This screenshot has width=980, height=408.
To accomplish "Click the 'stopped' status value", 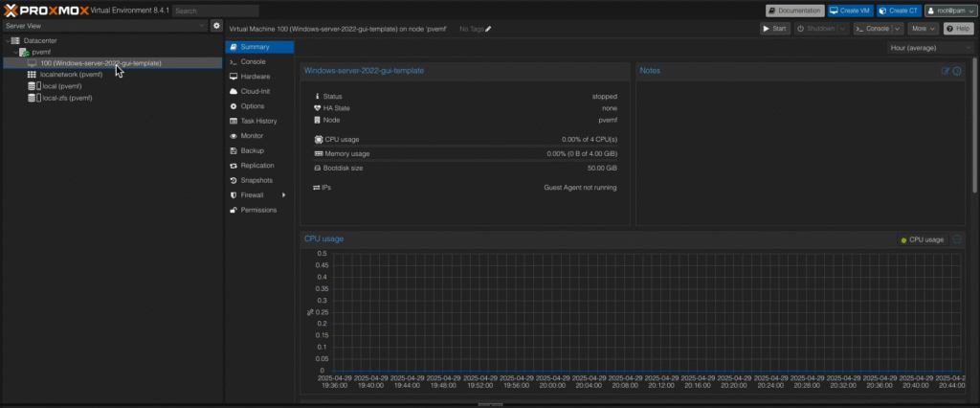I will [605, 97].
